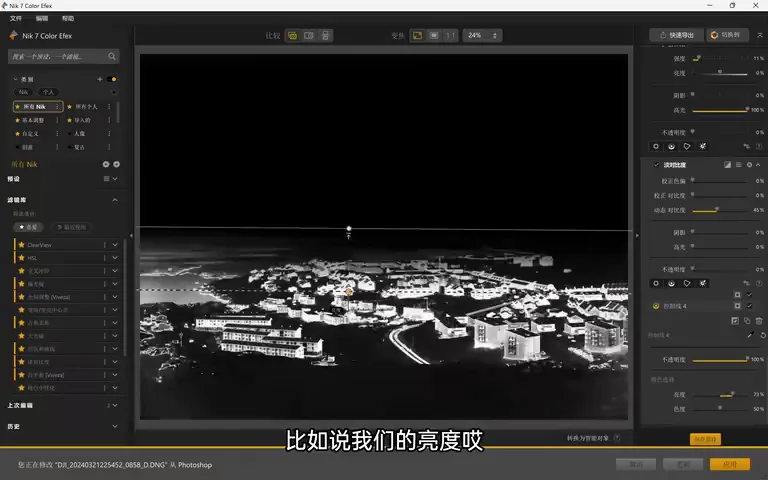Viewport: 768px width, 480px height.
Task: Expand the HSL filter chevron
Action: [115, 258]
